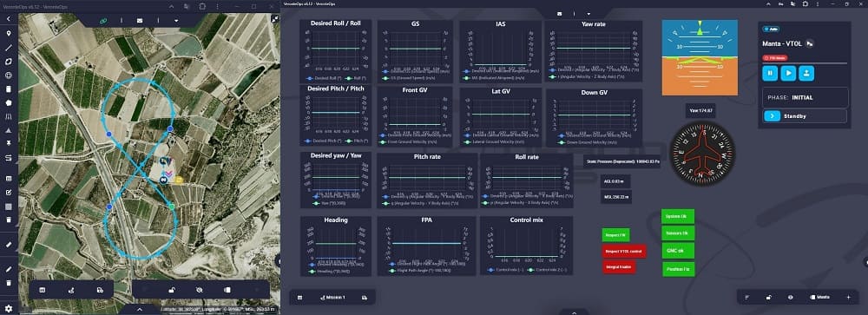Image resolution: width=868 pixels, height=315 pixels.
Task: Click the Respect VTOL control button
Action: [624, 252]
